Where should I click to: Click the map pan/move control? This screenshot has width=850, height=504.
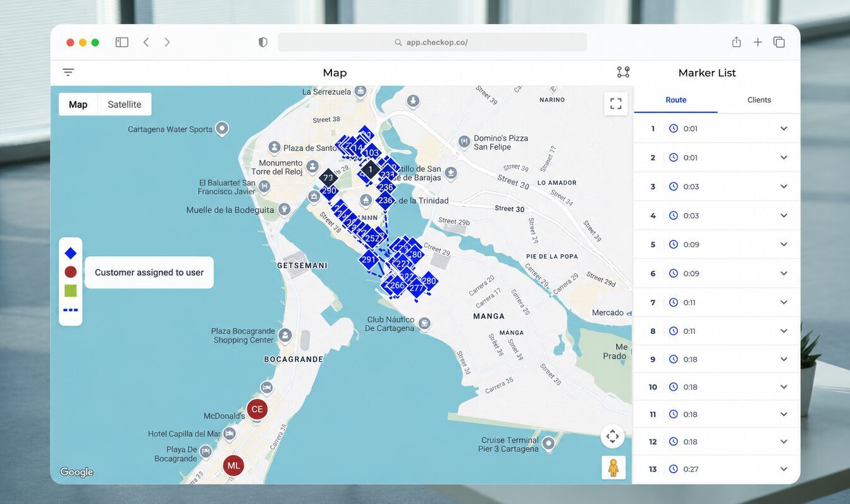[x=612, y=436]
